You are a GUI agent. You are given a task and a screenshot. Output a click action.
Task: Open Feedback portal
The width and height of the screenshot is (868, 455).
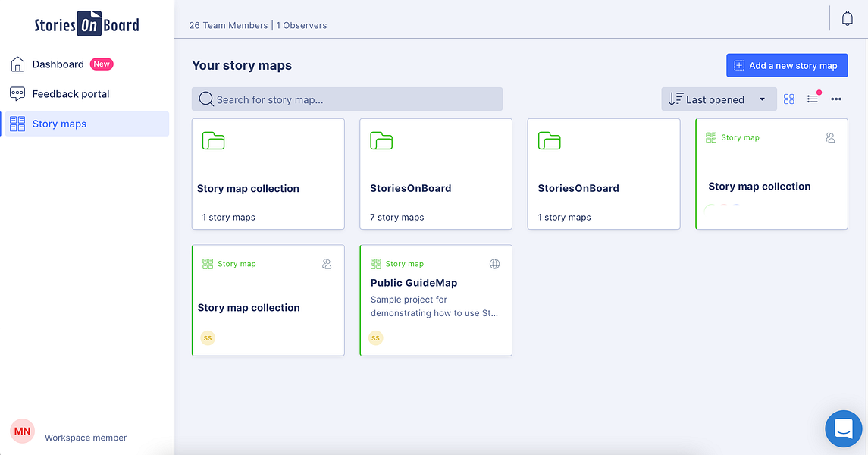[71, 94]
